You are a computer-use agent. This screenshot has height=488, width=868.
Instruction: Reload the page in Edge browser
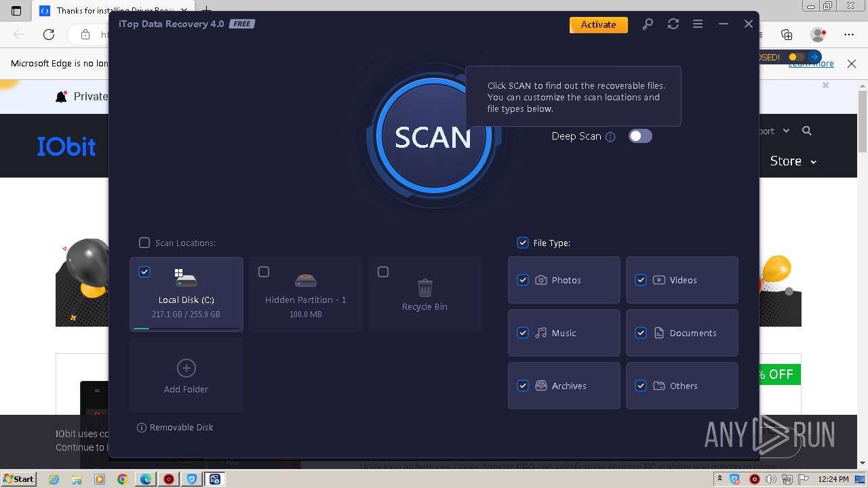pyautogui.click(x=49, y=35)
